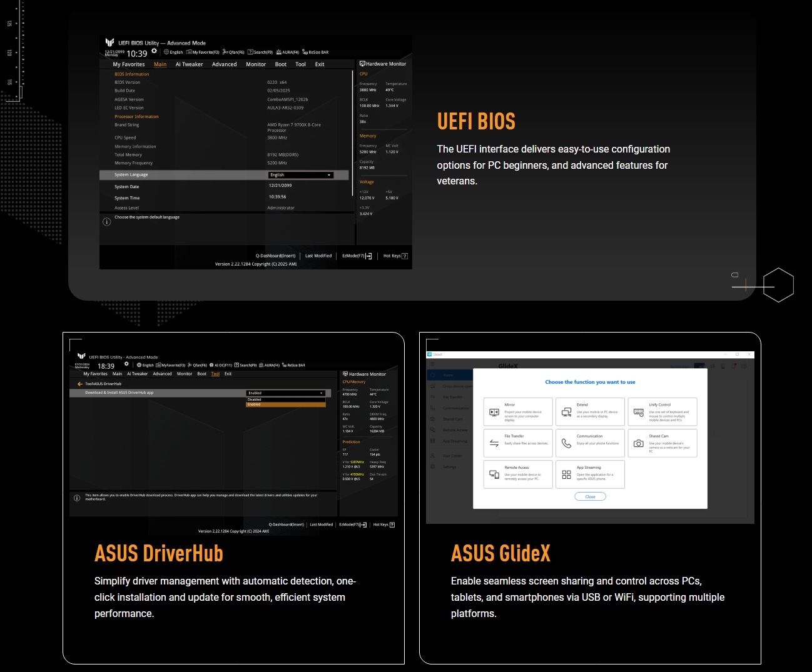Screen dimensions: 812x672
Task: Select Main tab in upper BIOS
Action: (x=160, y=64)
